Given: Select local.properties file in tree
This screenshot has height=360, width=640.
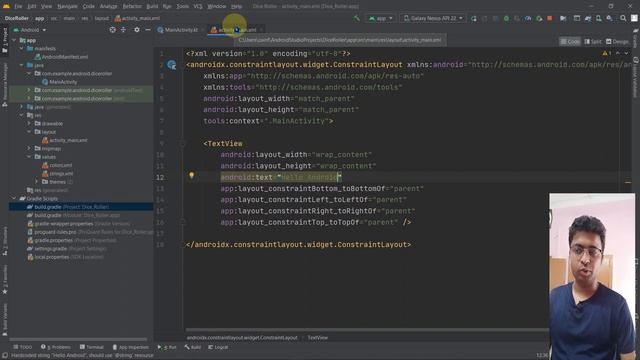Looking at the screenshot, I should click(x=65, y=257).
